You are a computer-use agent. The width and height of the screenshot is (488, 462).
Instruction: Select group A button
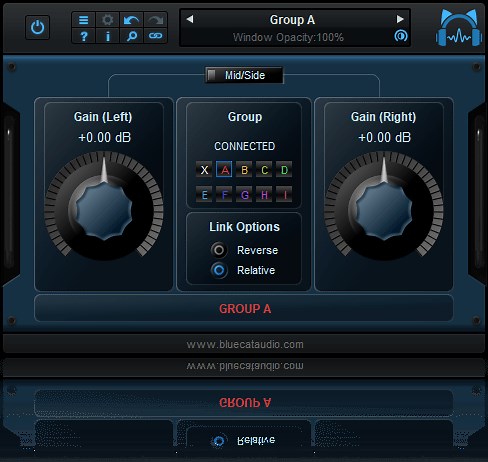pyautogui.click(x=224, y=170)
